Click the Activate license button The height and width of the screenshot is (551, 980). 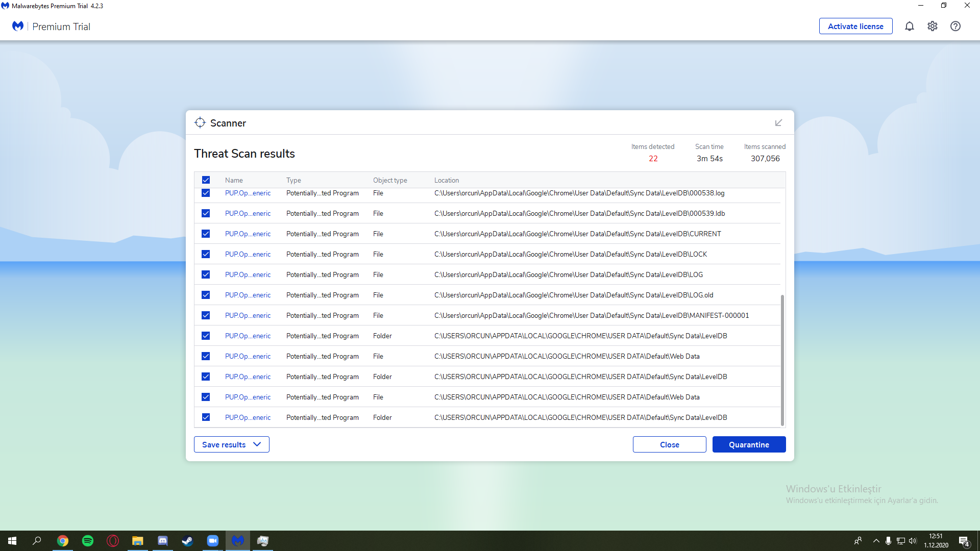click(x=855, y=26)
